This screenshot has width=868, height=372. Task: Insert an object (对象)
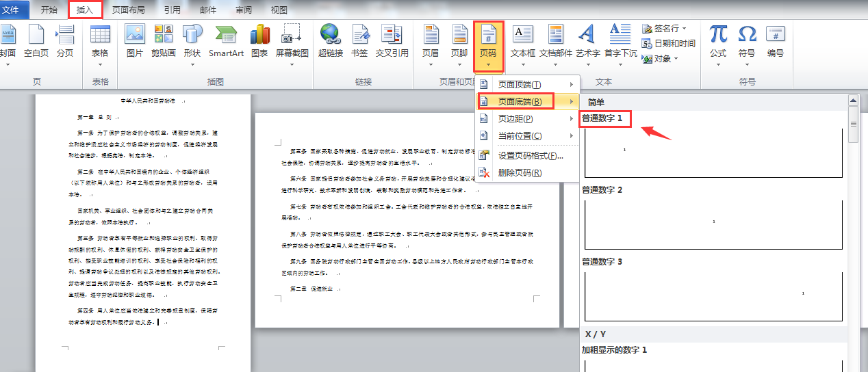click(x=657, y=59)
